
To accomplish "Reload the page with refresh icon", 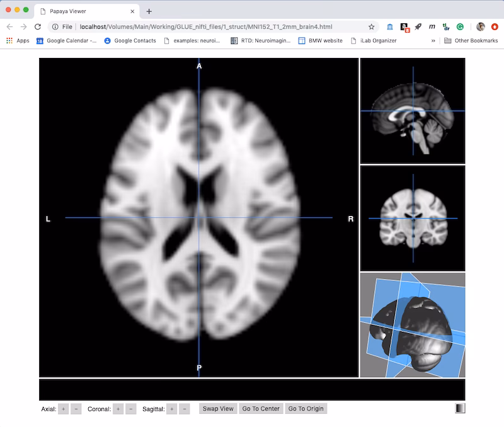I will pos(38,27).
